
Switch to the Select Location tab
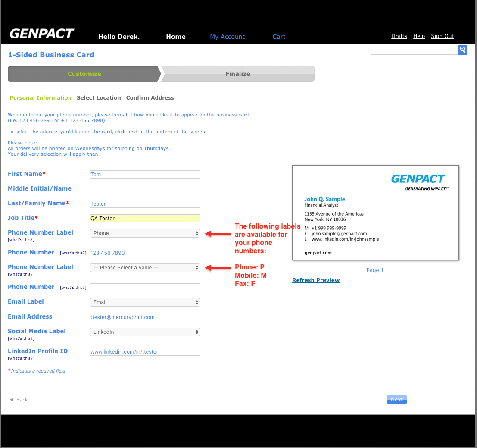tap(99, 98)
